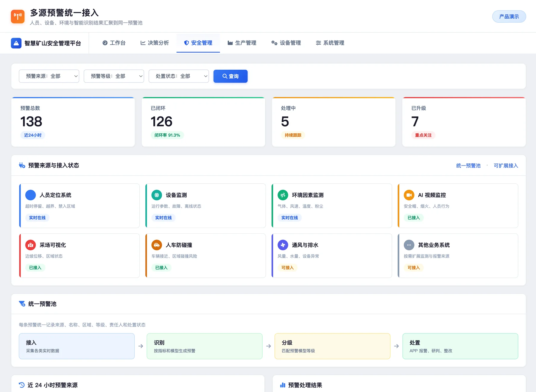The height and width of the screenshot is (392, 536).
Task: Open the 预警来源 dropdown
Action: 49,76
